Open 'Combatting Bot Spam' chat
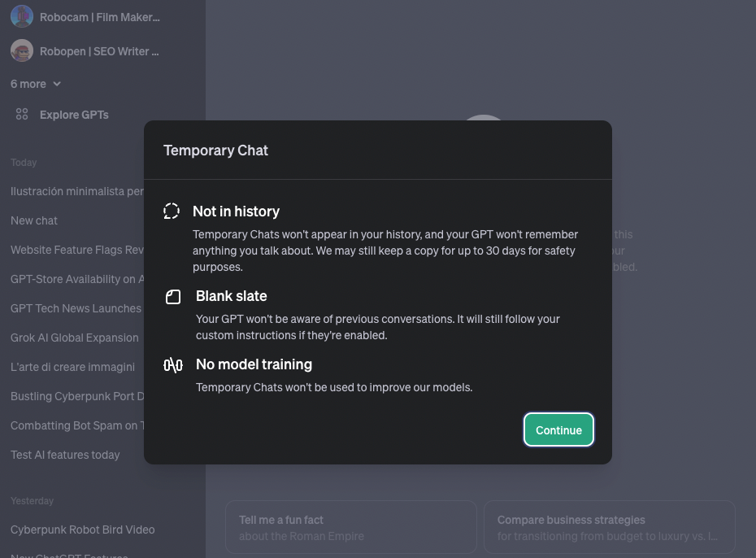 pyautogui.click(x=77, y=426)
